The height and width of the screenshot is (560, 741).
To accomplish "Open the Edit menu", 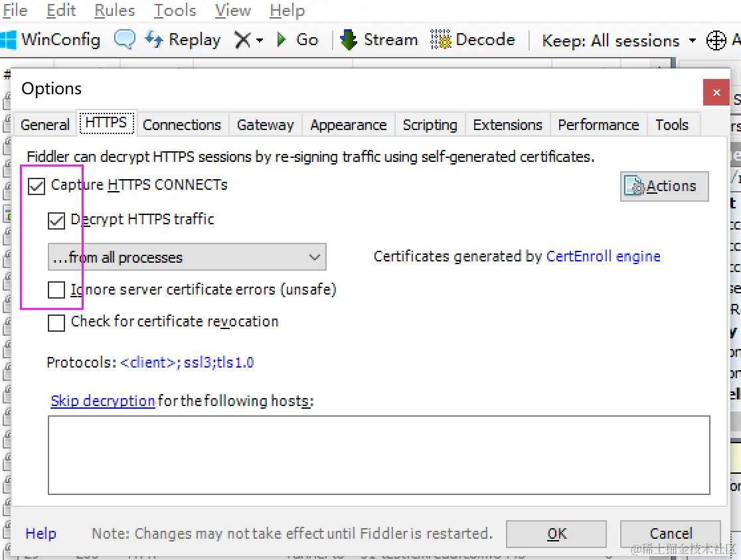I will 61,11.
